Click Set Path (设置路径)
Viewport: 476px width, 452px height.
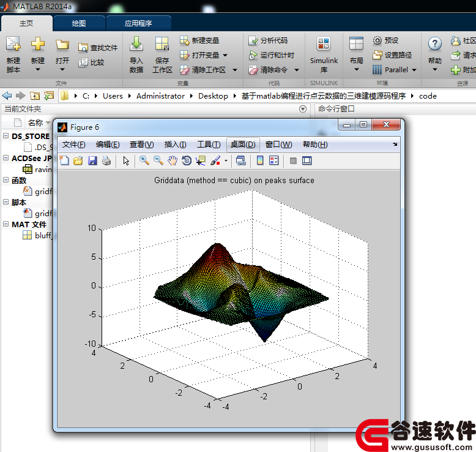[392, 55]
